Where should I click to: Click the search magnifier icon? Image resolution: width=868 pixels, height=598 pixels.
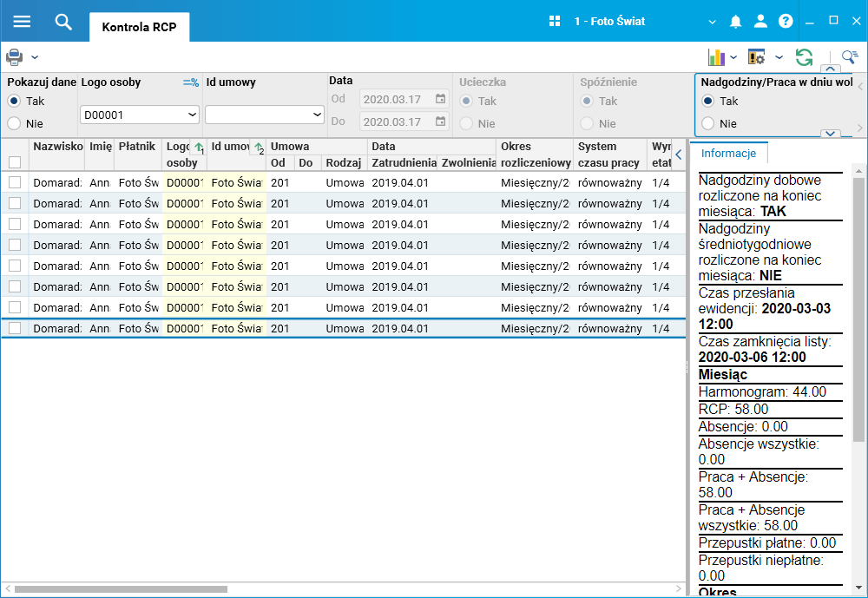click(63, 22)
